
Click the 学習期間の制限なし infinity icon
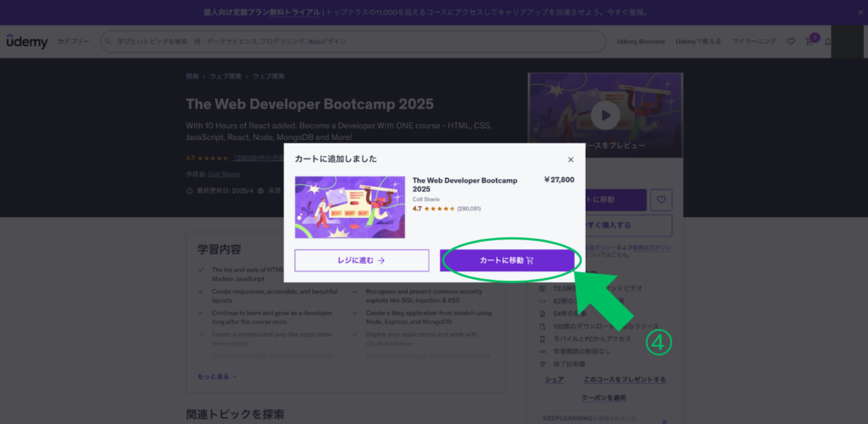pyautogui.click(x=542, y=351)
